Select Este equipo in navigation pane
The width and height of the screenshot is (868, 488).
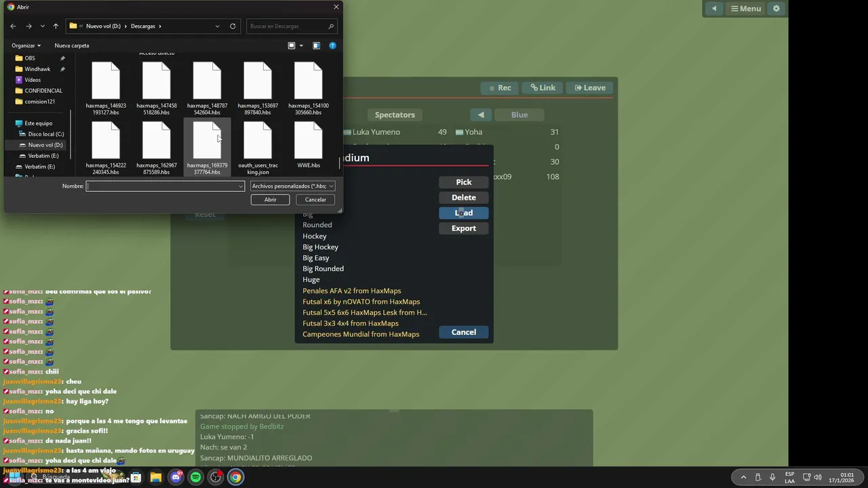coord(38,123)
